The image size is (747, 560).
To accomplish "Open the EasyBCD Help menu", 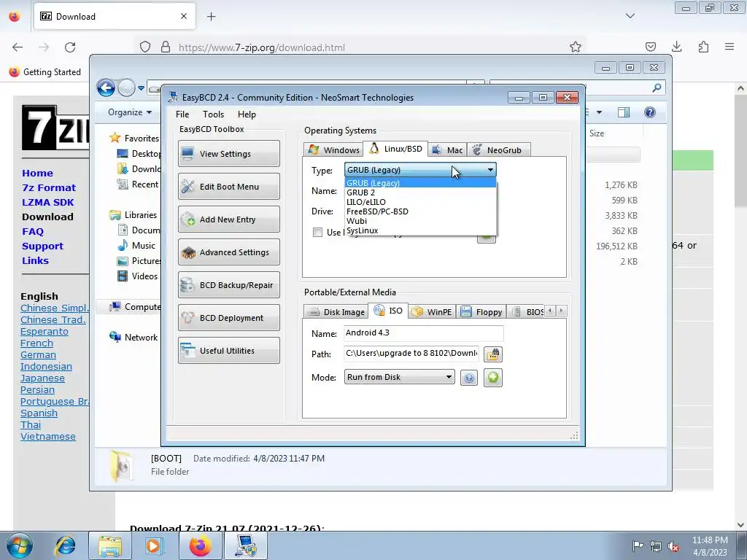I will [247, 114].
